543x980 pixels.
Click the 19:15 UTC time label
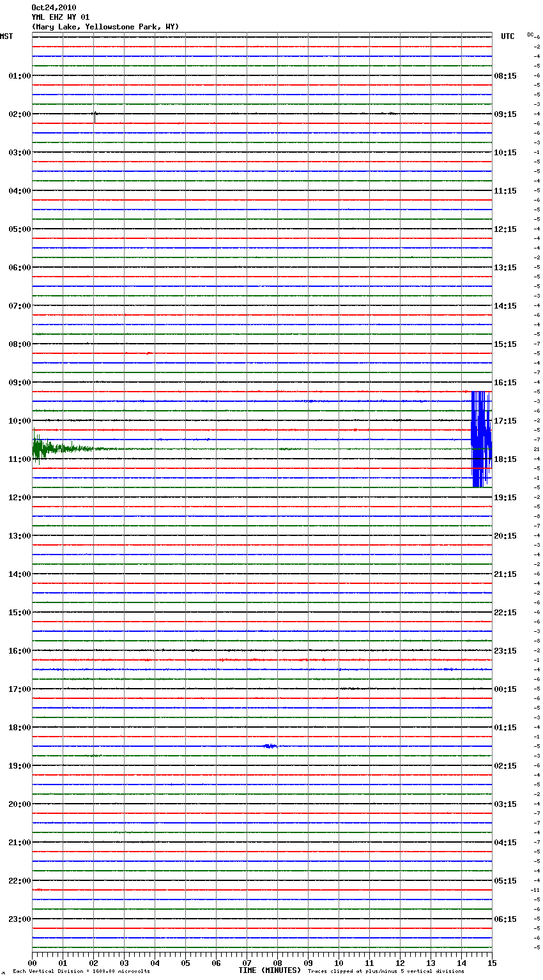click(505, 498)
